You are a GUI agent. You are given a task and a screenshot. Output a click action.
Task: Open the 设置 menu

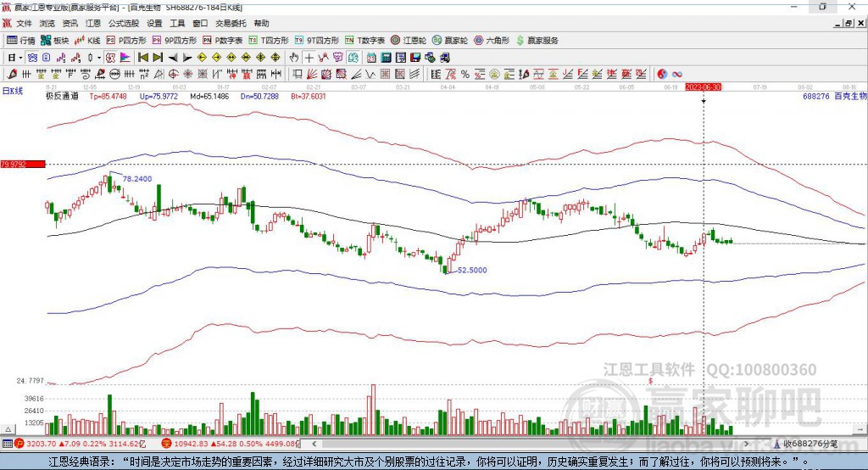[x=154, y=23]
